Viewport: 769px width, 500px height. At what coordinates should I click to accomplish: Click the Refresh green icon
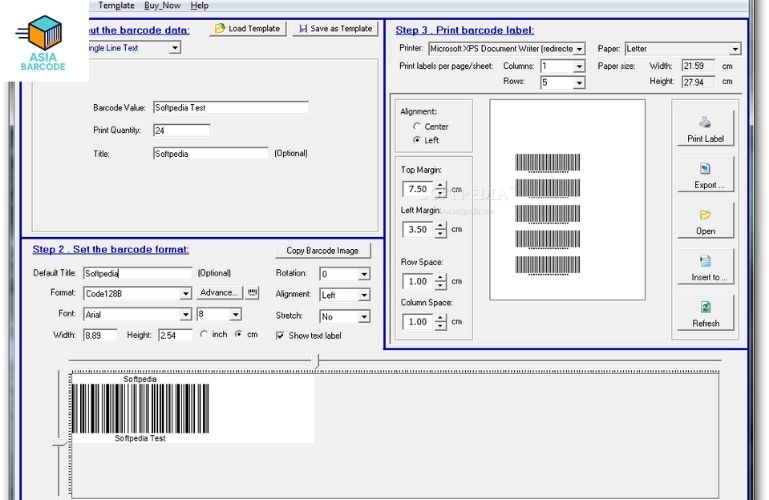(705, 307)
